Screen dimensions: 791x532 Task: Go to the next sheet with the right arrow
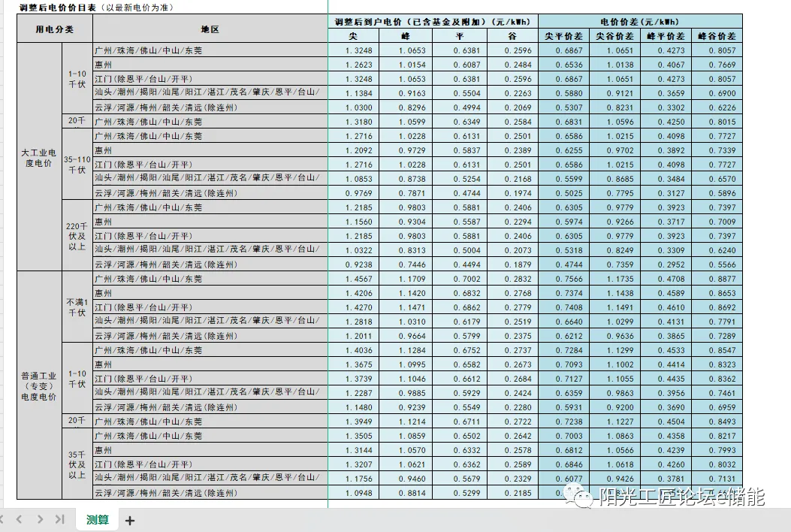[40, 519]
